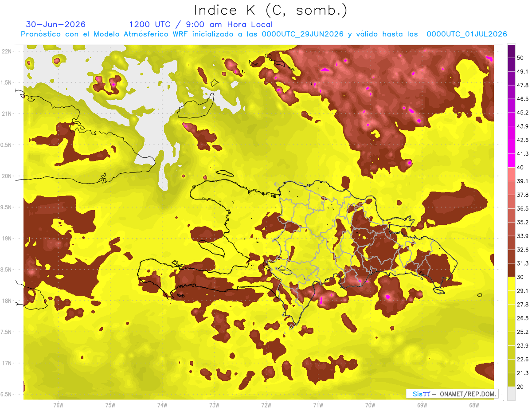The height and width of the screenshot is (411, 532).
Task: Click the "75W" longitude axis label
Action: coord(110,405)
